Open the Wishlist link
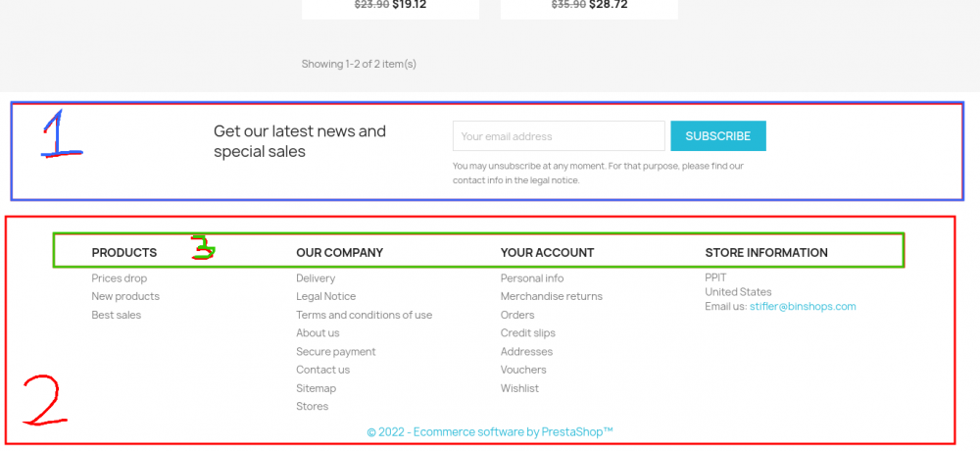980x451 pixels. pyautogui.click(x=519, y=388)
